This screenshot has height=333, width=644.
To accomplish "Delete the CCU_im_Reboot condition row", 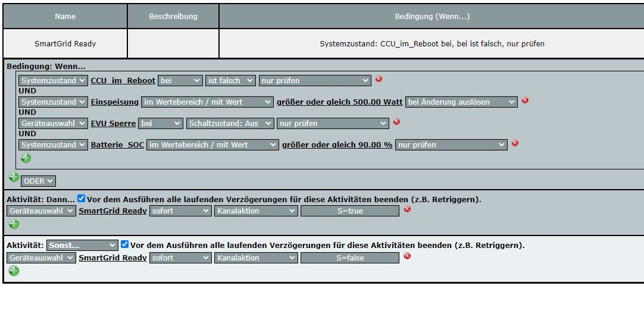I will pyautogui.click(x=379, y=79).
